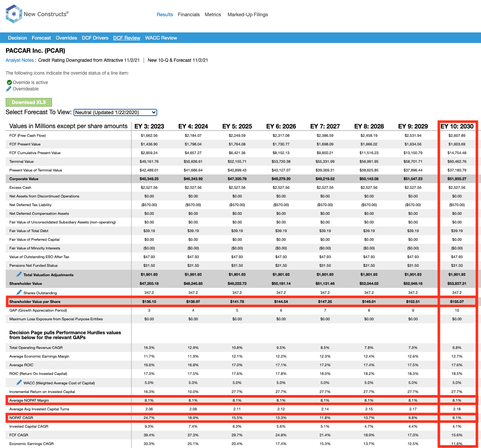This screenshot has height=448, width=481.
Task: Click the 'FCF Present Value' row label
Action: [25, 144]
